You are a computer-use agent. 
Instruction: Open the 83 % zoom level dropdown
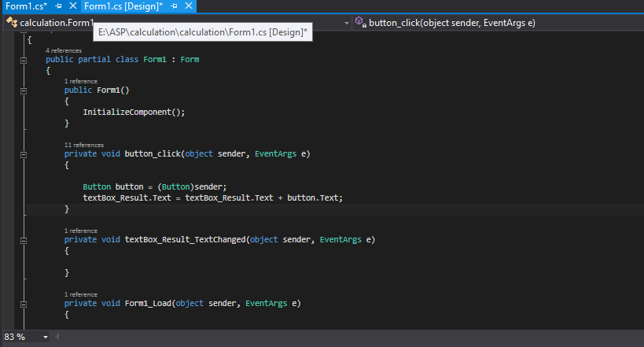tap(45, 337)
